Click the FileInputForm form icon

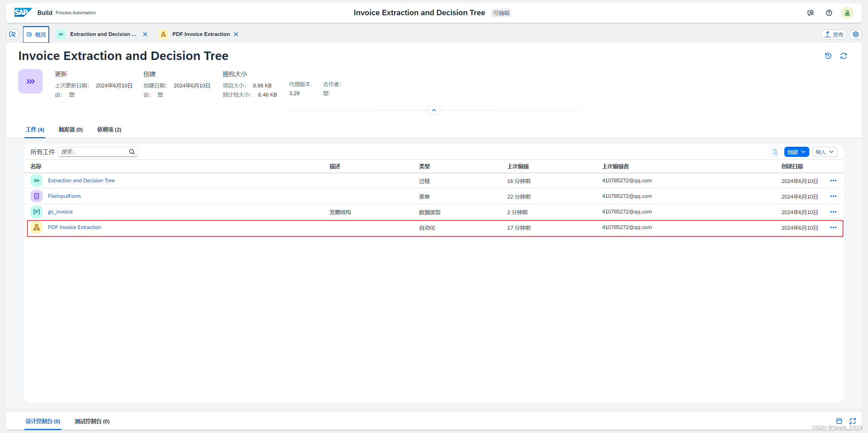pos(37,196)
